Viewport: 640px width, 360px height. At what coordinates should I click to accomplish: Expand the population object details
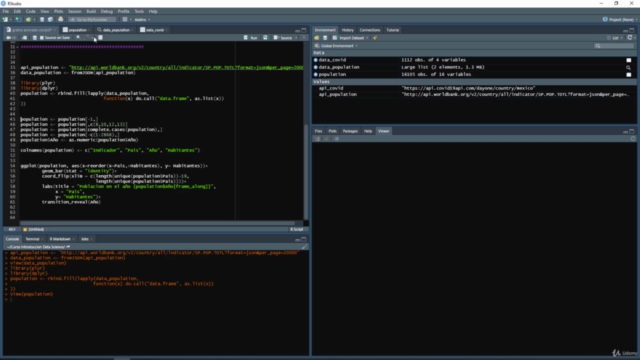coord(316,75)
